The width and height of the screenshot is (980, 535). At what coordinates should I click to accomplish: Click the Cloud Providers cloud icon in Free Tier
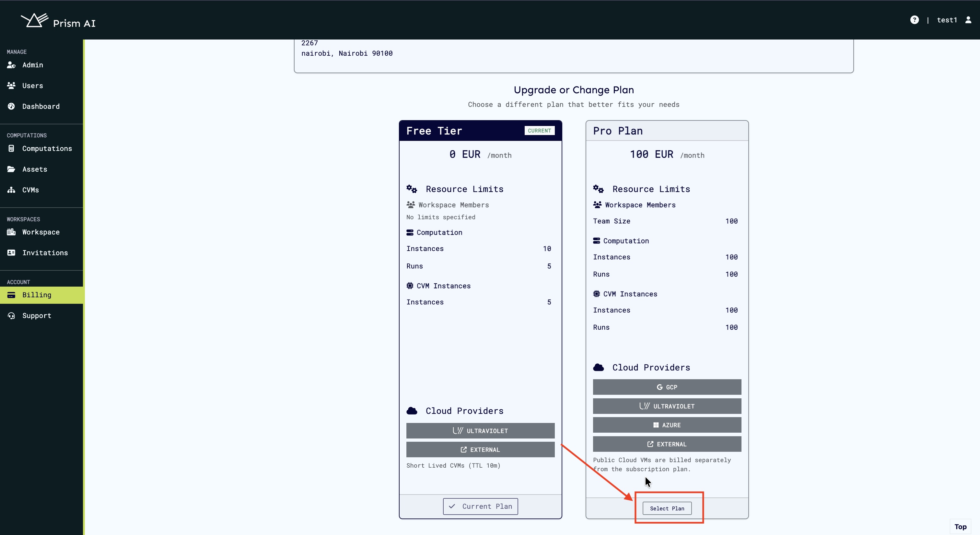click(412, 411)
